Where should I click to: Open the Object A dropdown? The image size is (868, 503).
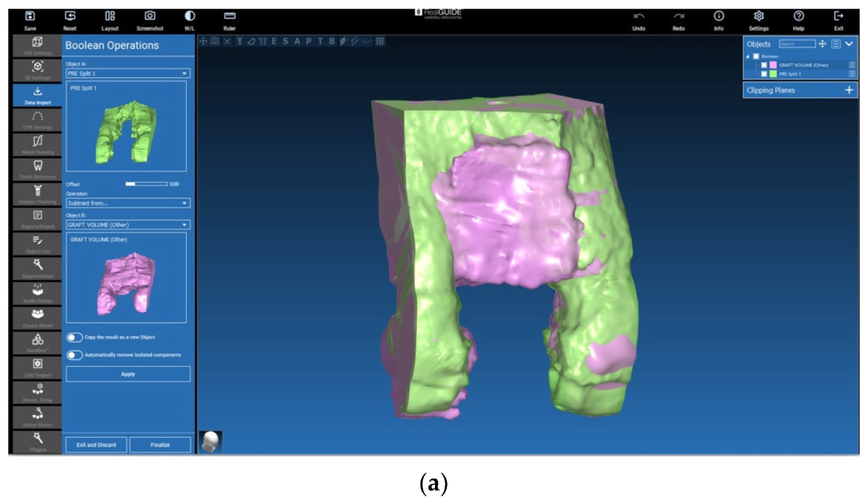(128, 74)
